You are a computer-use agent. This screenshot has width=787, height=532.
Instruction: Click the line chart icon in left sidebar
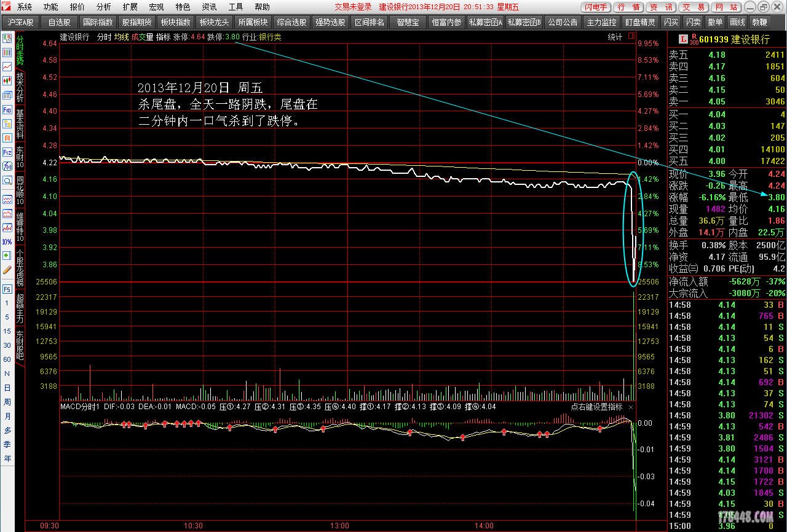7,66
